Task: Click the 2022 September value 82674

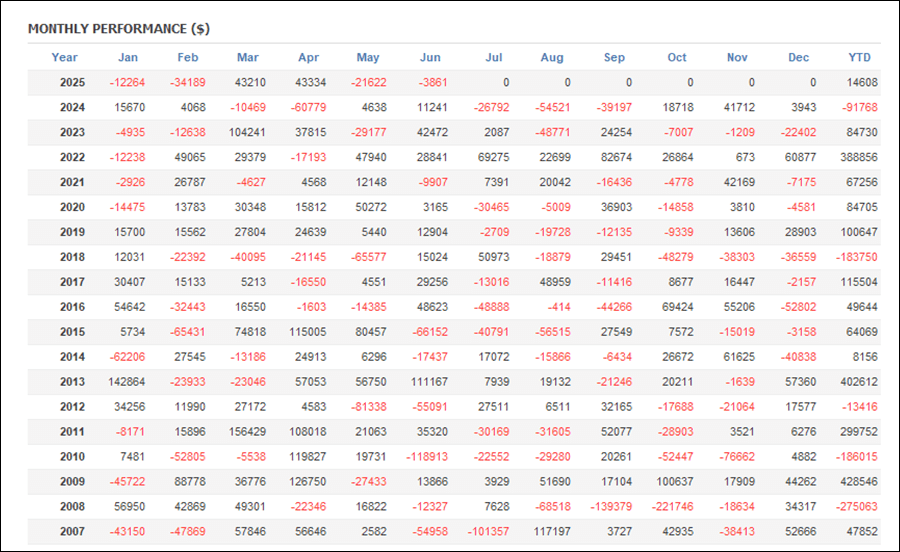Action: tap(616, 157)
